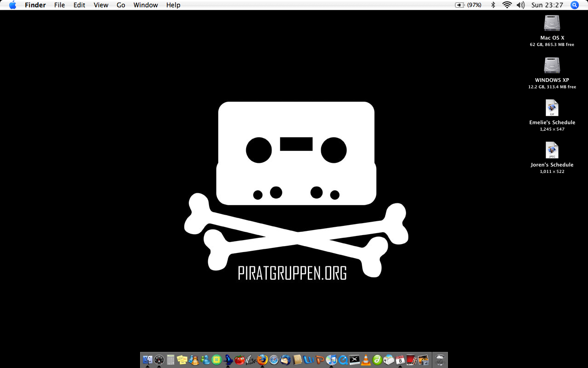This screenshot has height=368, width=588.
Task: Launch the Dashboard gauge icon in Dock
Action: click(159, 360)
